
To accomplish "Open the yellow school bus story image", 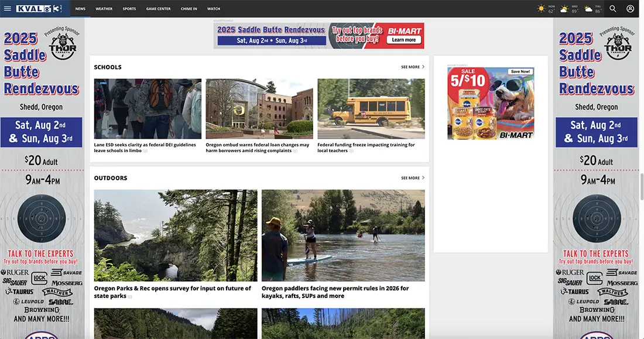I will (x=371, y=109).
